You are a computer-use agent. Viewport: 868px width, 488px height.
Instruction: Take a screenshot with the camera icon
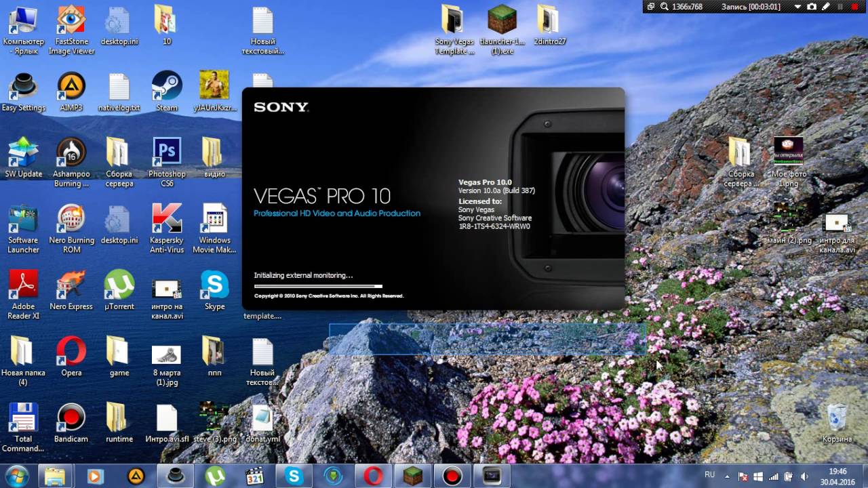coord(811,6)
